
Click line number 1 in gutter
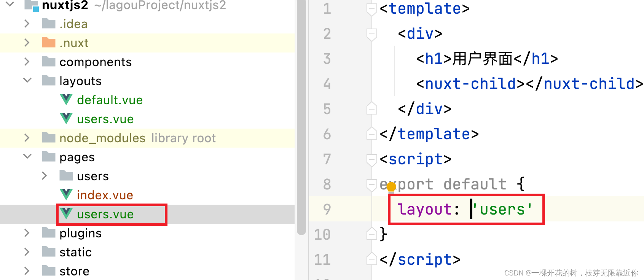pos(327,9)
